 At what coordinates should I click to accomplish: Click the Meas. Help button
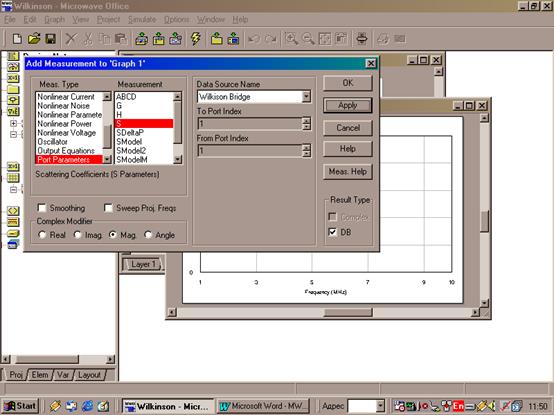tap(348, 172)
